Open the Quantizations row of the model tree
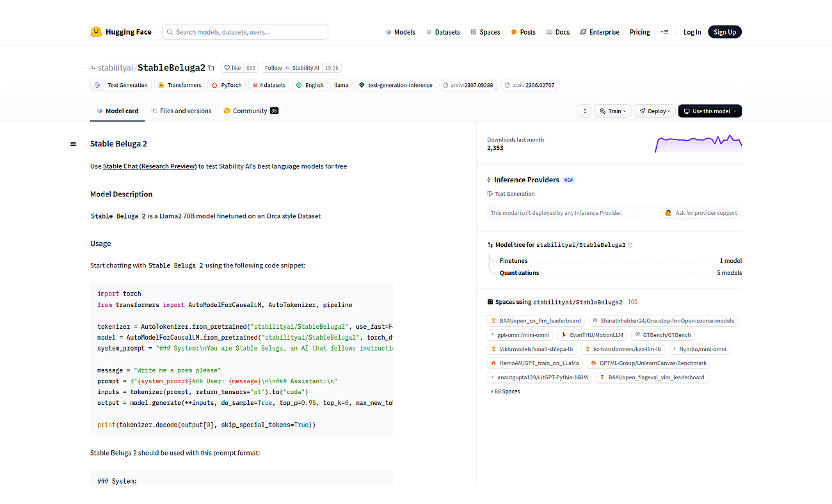832x504 pixels. 620,273
